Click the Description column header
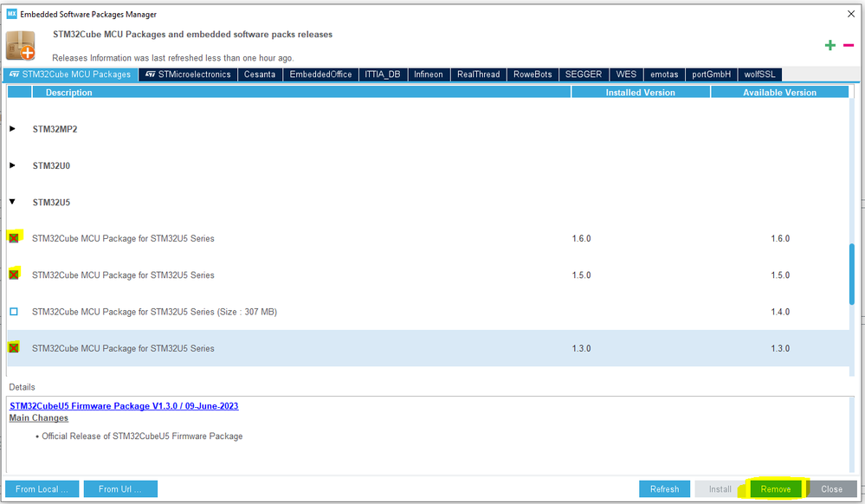 301,92
